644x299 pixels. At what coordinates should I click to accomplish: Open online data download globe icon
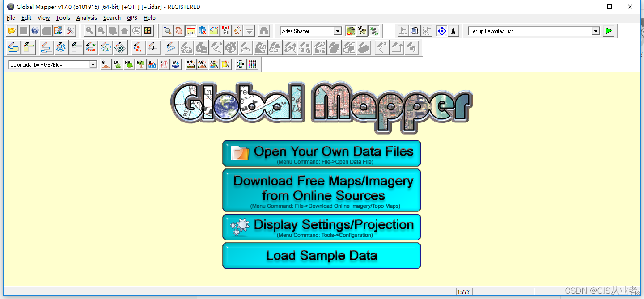35,31
